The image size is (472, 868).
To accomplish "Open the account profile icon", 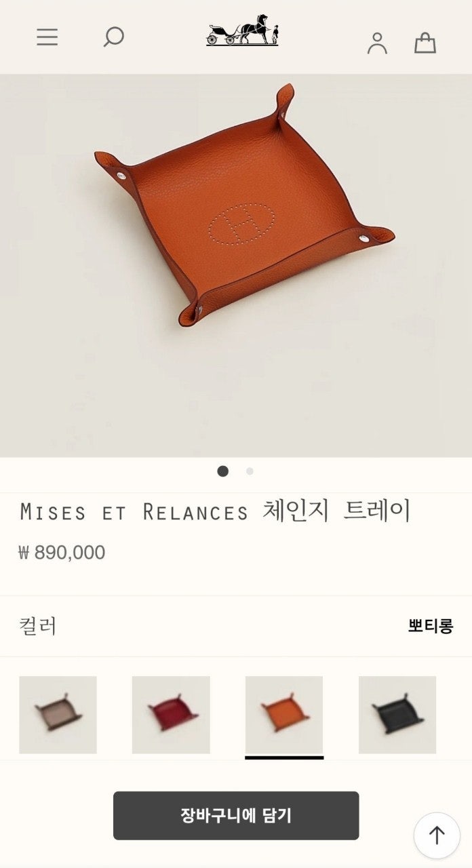I will point(377,43).
